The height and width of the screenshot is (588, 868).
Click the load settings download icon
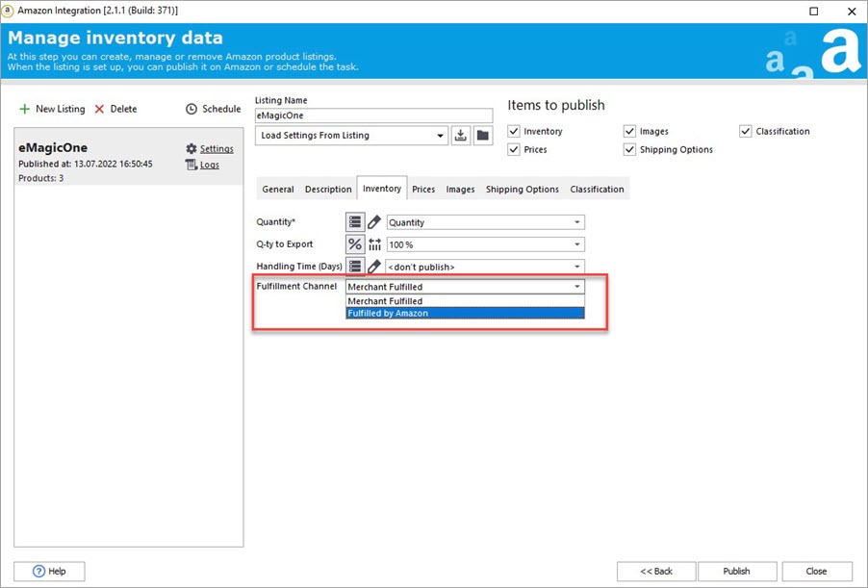pos(461,135)
